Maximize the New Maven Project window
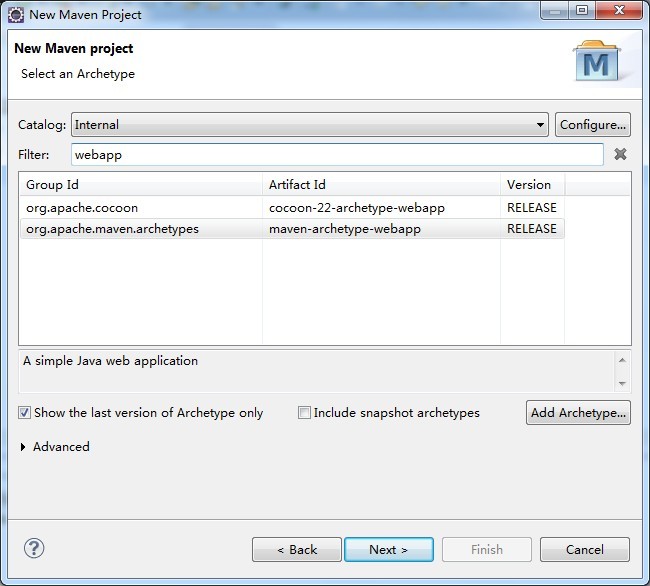The width and height of the screenshot is (650, 586). [x=582, y=10]
